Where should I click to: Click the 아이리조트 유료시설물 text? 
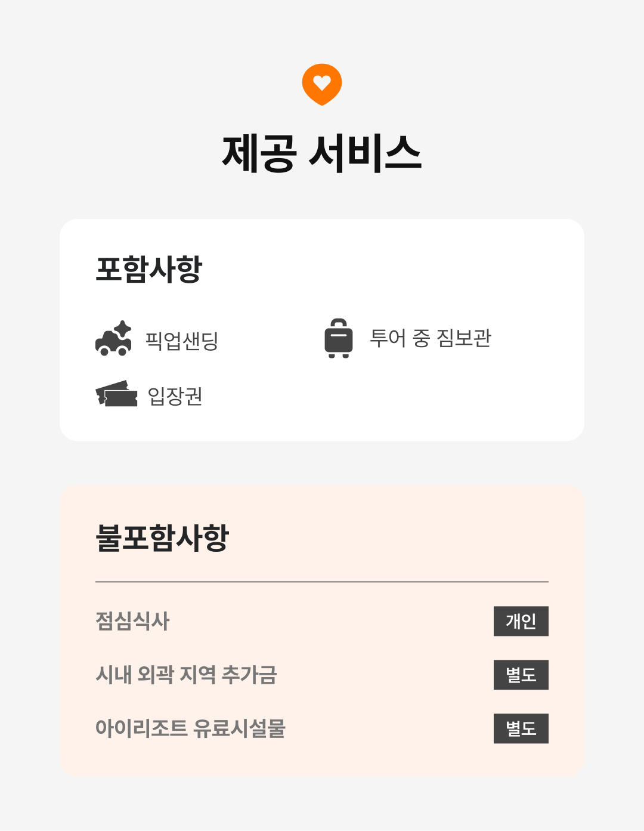coord(190,728)
